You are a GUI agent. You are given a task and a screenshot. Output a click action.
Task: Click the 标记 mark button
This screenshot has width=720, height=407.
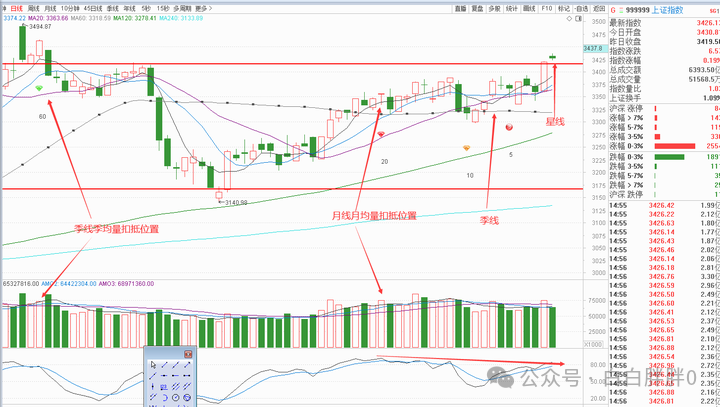pos(564,9)
